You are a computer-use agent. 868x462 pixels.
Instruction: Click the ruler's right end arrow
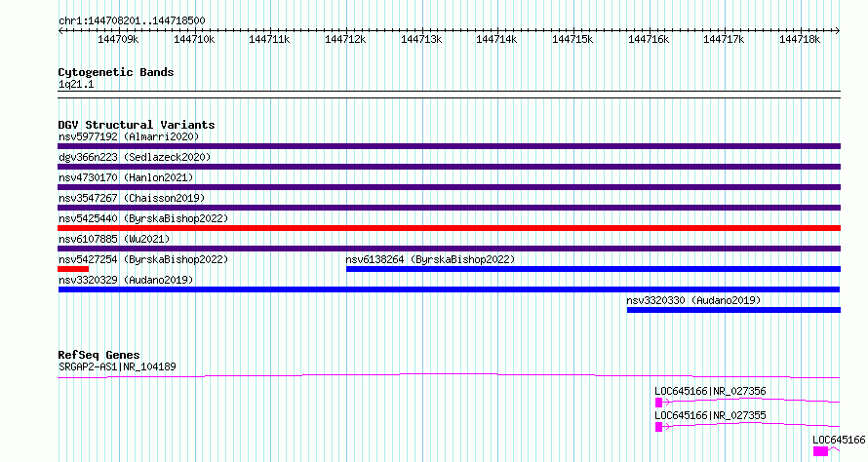(x=838, y=31)
